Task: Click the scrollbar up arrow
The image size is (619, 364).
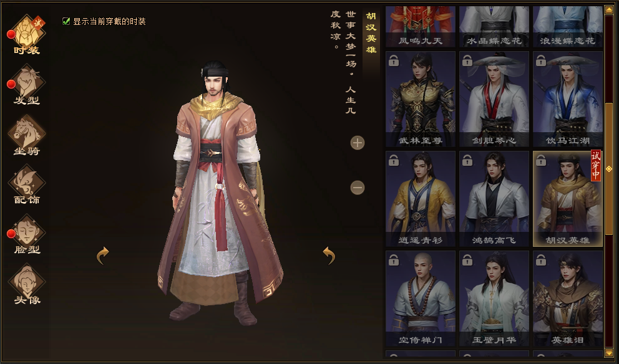Action: [x=609, y=10]
